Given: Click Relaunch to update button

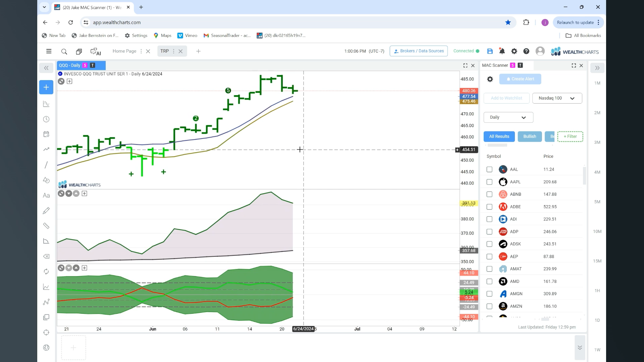Looking at the screenshot, I should click(578, 22).
